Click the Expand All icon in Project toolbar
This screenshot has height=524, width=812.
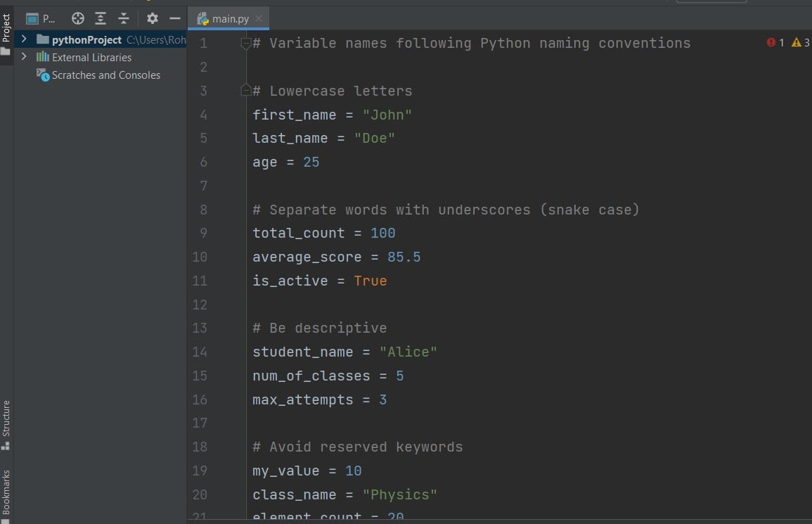coord(100,18)
